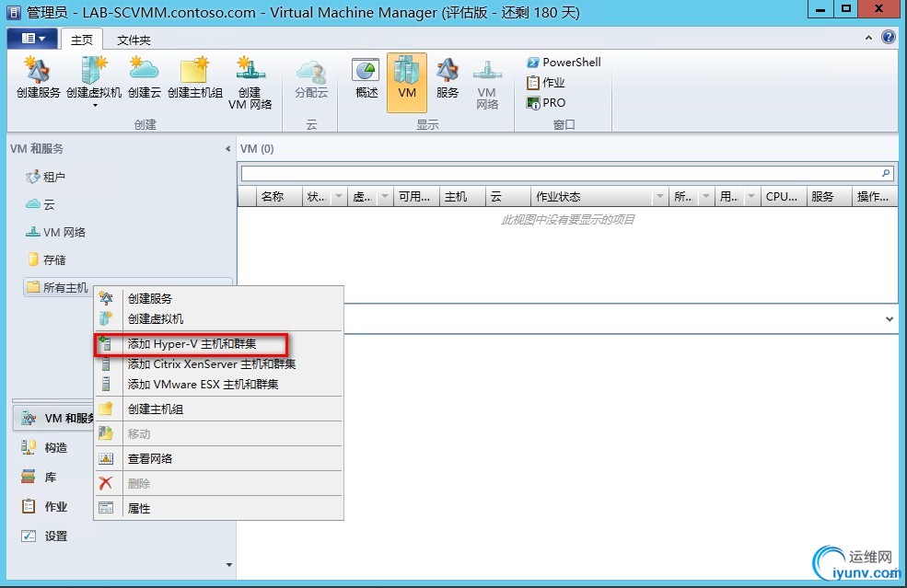Open the VM 和服务 workspace
This screenshot has height=588, width=907.
point(53,418)
